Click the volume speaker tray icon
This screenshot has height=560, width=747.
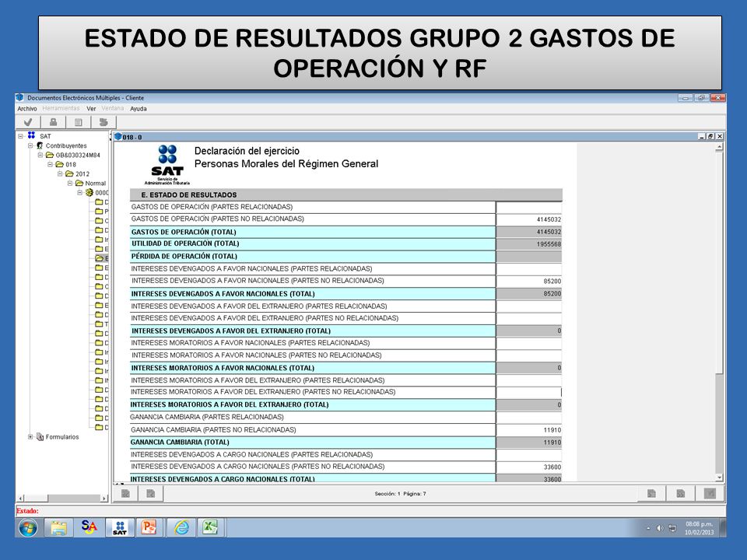(660, 528)
